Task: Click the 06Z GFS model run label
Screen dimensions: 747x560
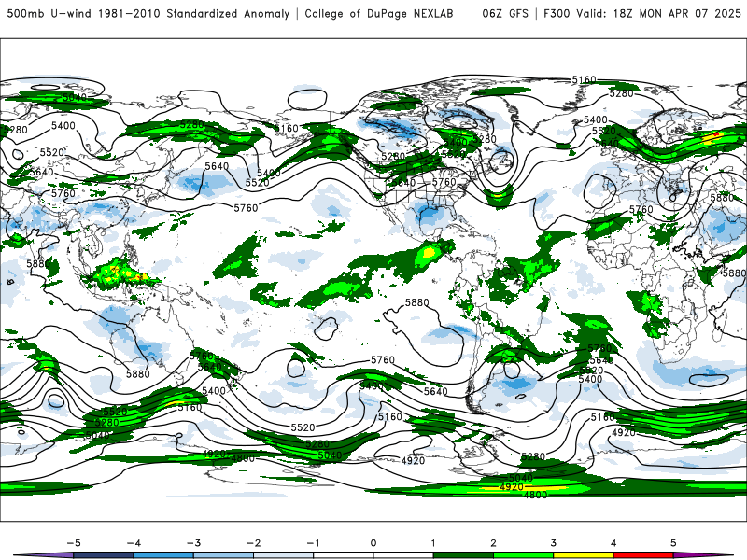Action: pyautogui.click(x=505, y=14)
